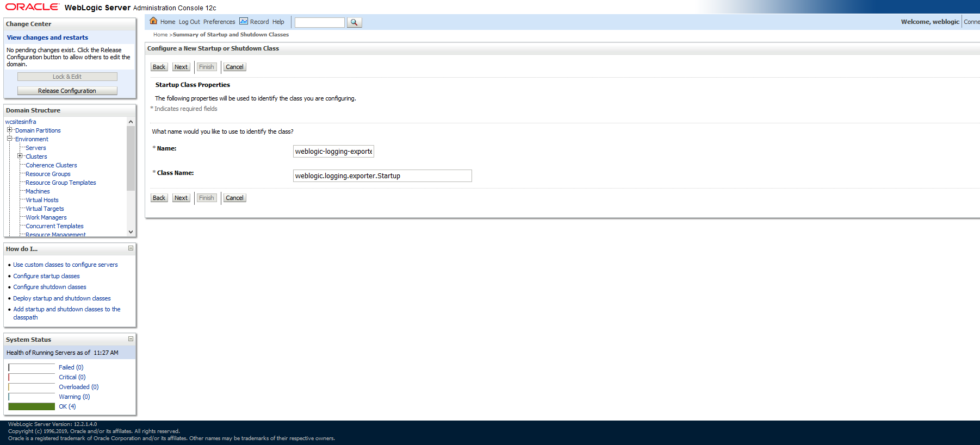Collapse the Environment tree node
The image size is (980, 445).
(x=9, y=139)
